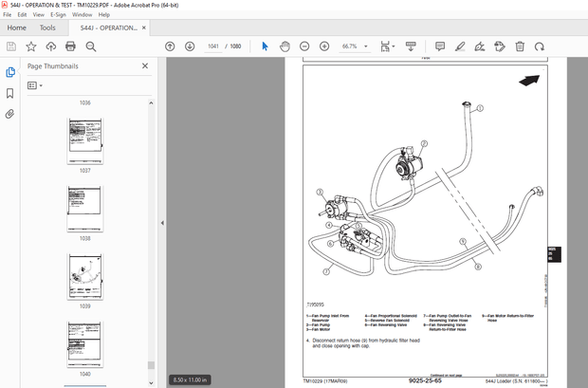Open the fit page options tool
This screenshot has height=388, width=588.
(387, 46)
